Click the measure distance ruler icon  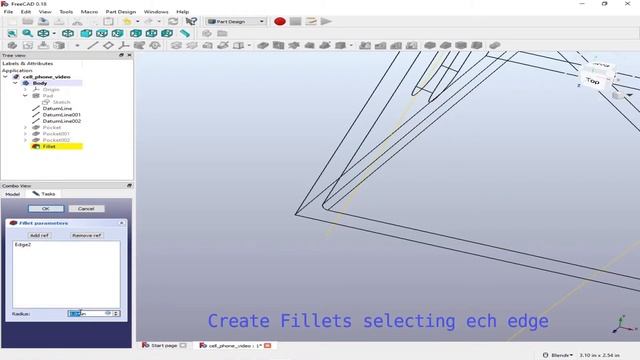tap(184, 33)
